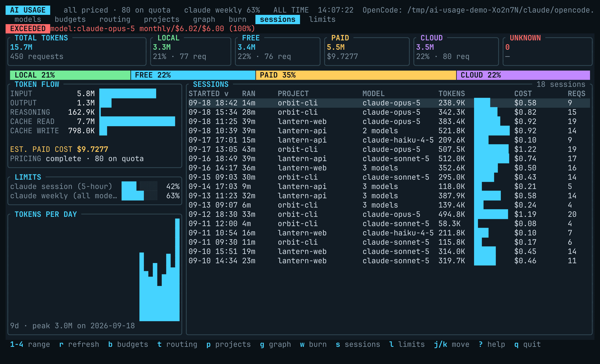Click the 'q quit' footer shortcut
Screen dimensions: 600x364
[x=527, y=344]
